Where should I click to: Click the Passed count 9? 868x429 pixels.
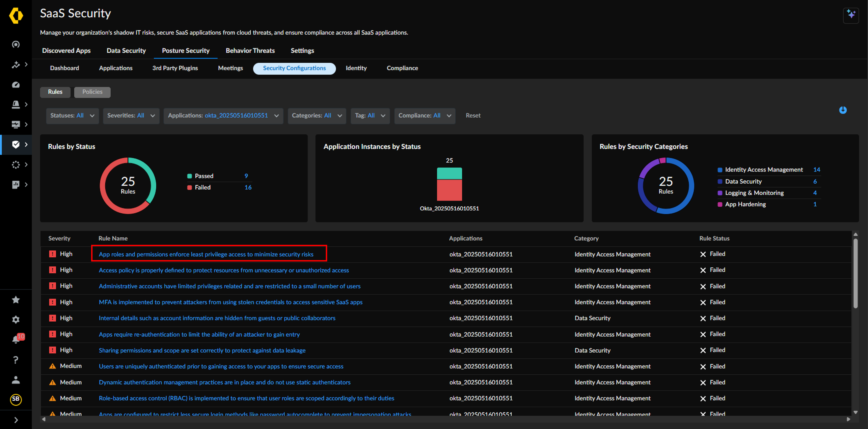coord(246,176)
